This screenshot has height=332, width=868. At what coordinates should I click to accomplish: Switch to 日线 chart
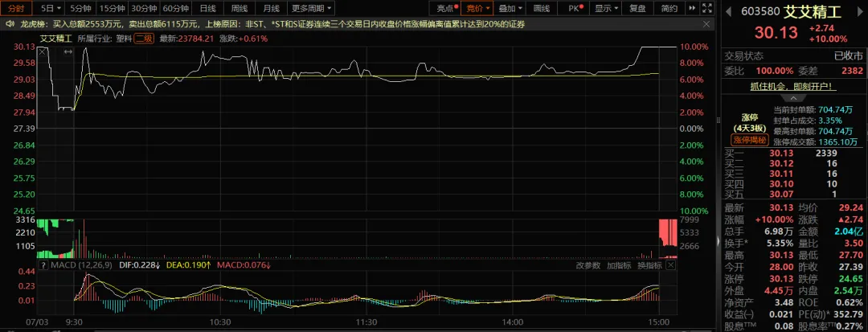207,8
